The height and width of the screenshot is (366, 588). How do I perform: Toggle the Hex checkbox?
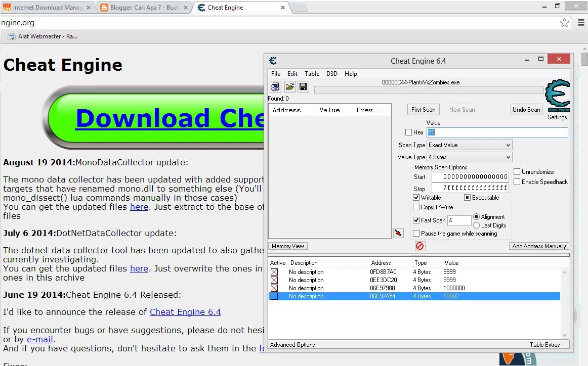(x=409, y=132)
